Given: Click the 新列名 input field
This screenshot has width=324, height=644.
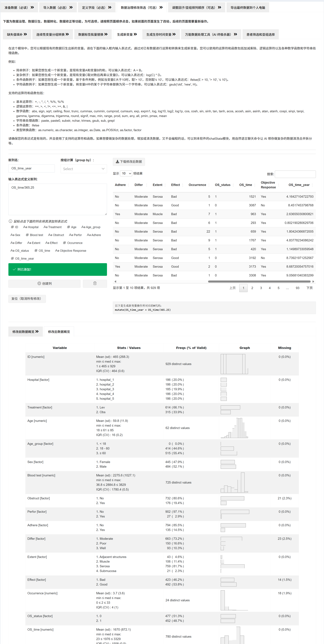Looking at the screenshot, I should point(31,168).
